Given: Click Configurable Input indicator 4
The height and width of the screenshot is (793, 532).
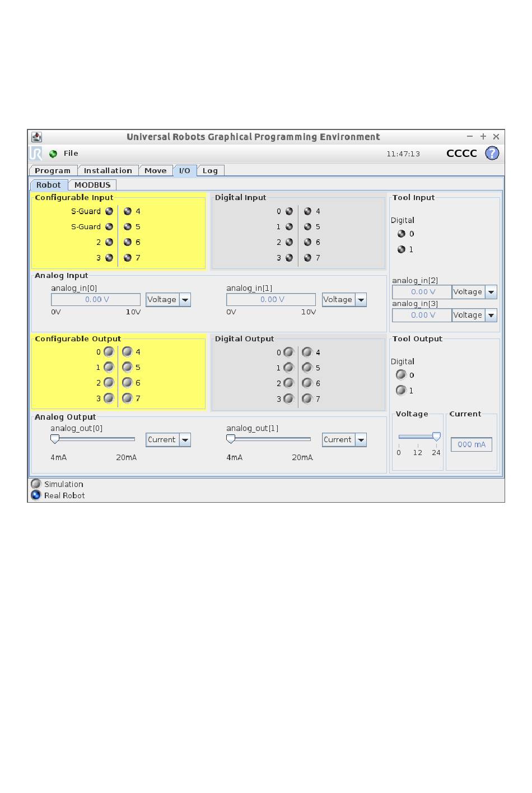Looking at the screenshot, I should click(x=128, y=211).
